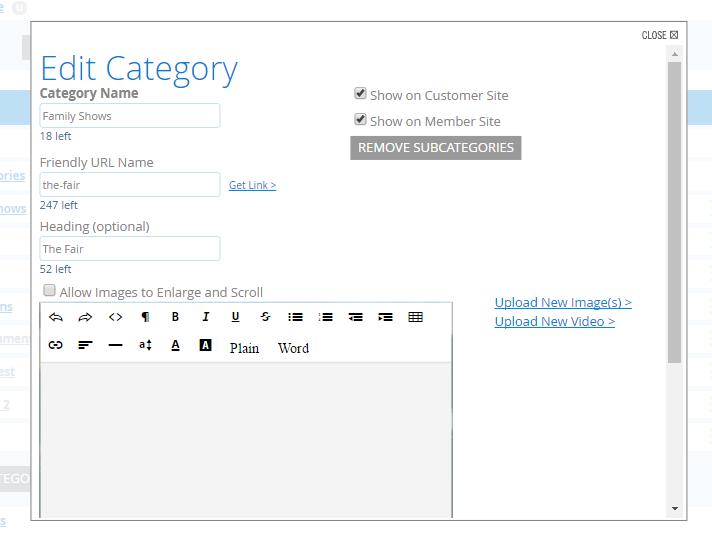Image resolution: width=712 pixels, height=535 pixels.
Task: Focus the Heading optional field
Action: pos(130,249)
